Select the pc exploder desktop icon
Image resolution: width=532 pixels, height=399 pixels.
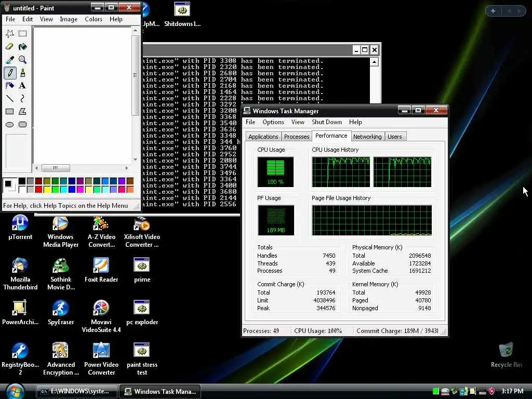tap(142, 312)
